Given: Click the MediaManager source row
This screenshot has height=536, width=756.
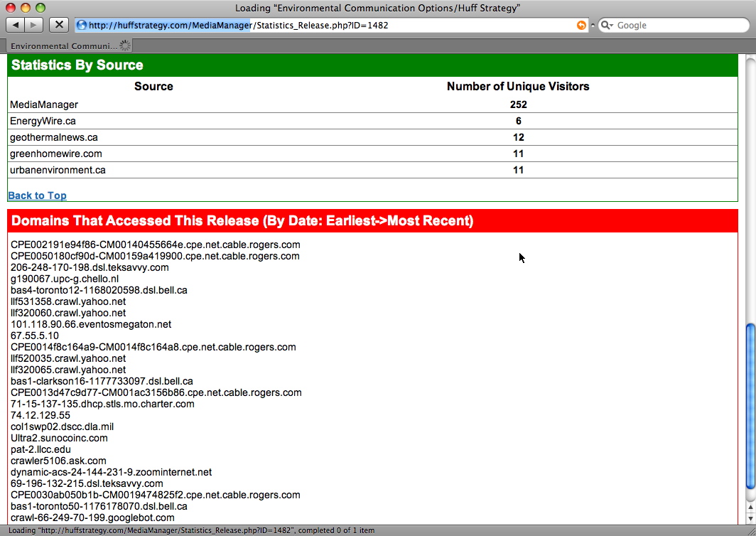Looking at the screenshot, I should point(44,104).
